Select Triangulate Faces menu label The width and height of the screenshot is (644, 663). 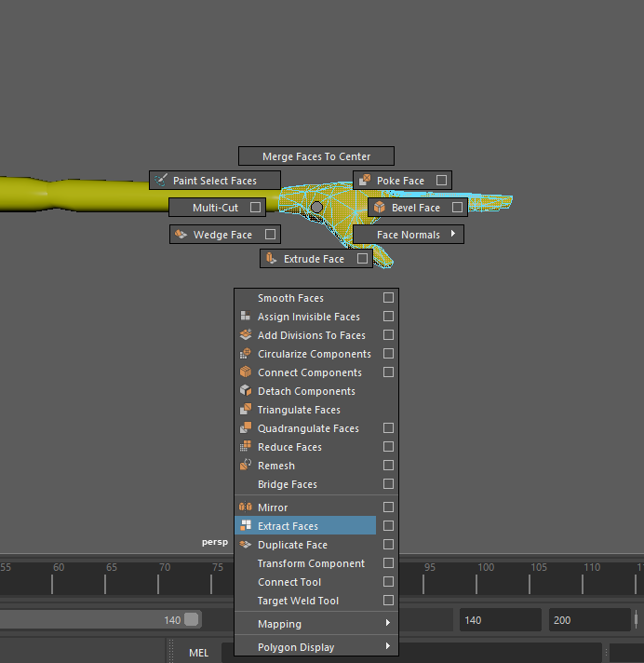(x=299, y=410)
